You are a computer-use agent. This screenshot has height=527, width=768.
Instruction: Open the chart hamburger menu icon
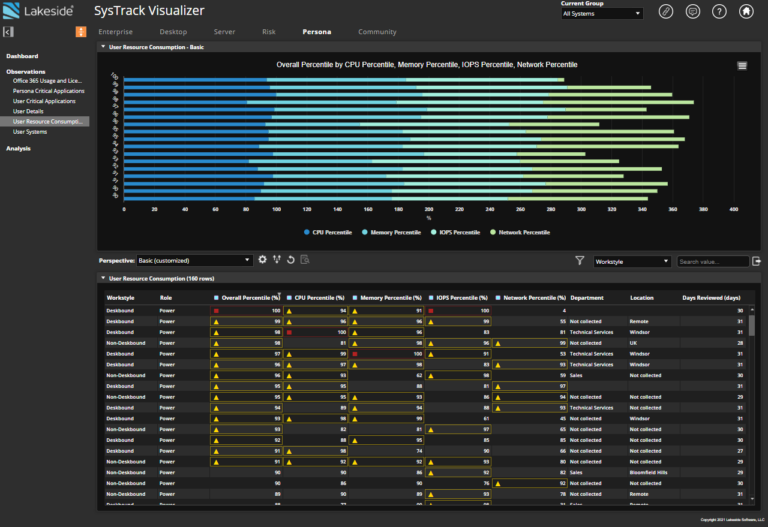pyautogui.click(x=742, y=66)
